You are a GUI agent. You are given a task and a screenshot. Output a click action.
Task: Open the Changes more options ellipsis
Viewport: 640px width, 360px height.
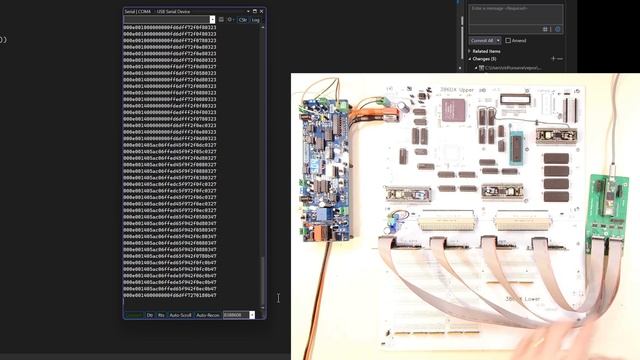click(x=560, y=59)
